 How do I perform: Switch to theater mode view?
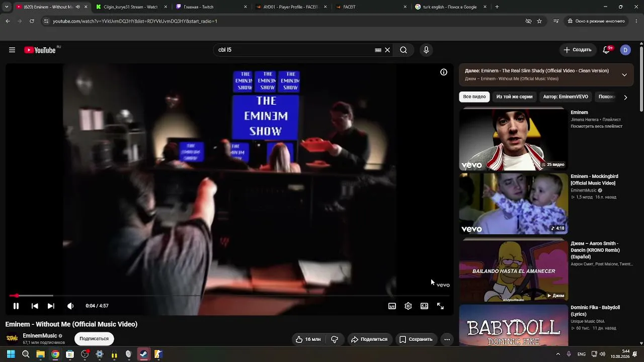(424, 306)
